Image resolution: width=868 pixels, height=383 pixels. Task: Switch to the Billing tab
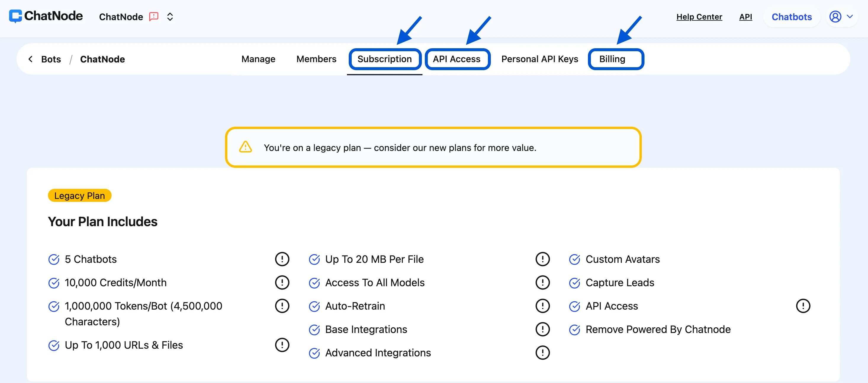(x=612, y=59)
